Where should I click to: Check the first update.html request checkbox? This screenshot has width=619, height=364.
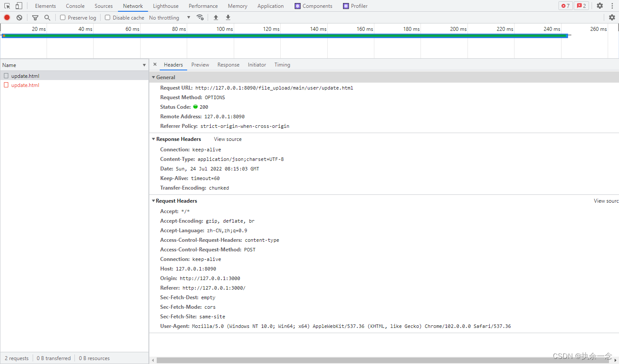click(x=6, y=76)
